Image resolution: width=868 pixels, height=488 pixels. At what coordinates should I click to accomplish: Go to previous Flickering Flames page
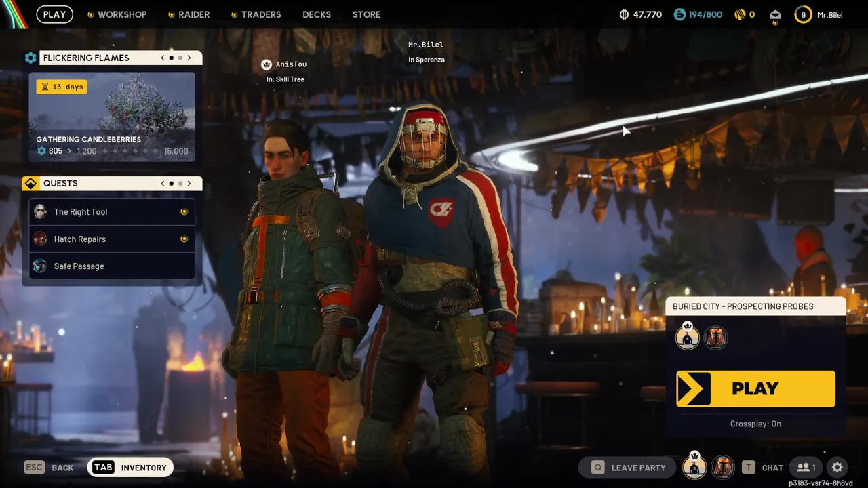click(x=163, y=58)
